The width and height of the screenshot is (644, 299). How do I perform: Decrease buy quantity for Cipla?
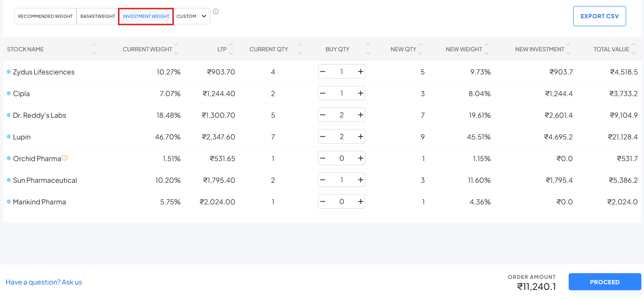[x=323, y=93]
